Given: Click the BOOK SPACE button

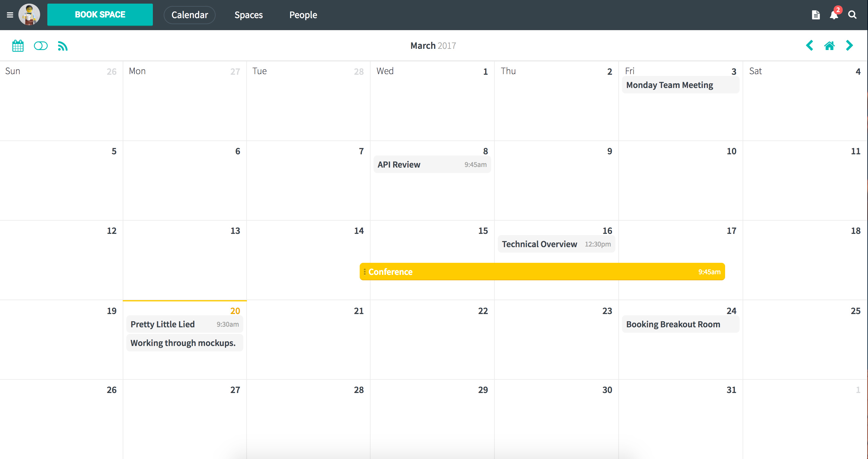Looking at the screenshot, I should (x=100, y=14).
